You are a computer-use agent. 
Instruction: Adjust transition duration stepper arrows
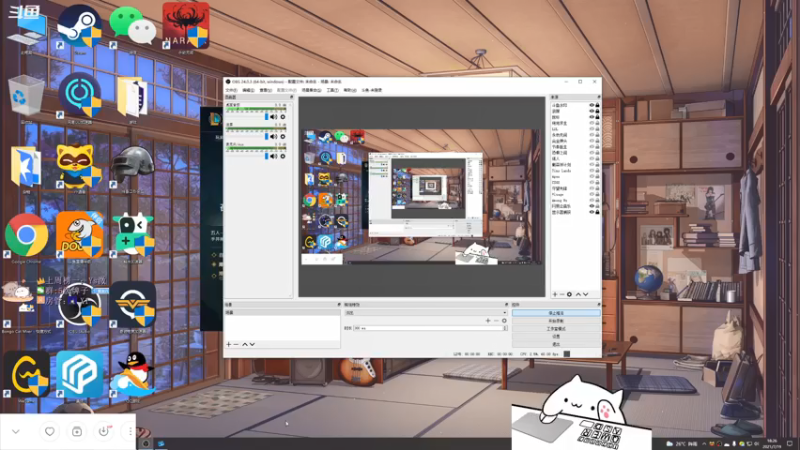505,328
